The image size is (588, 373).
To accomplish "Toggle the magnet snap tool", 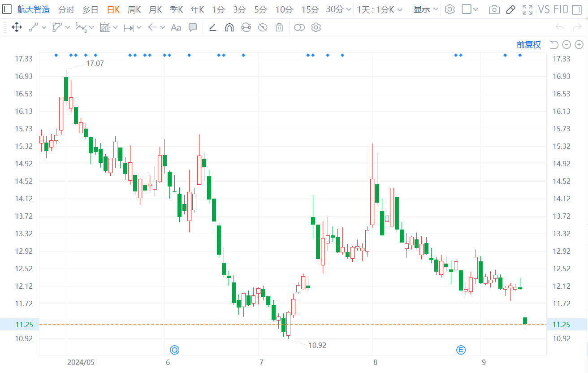I will tap(229, 28).
